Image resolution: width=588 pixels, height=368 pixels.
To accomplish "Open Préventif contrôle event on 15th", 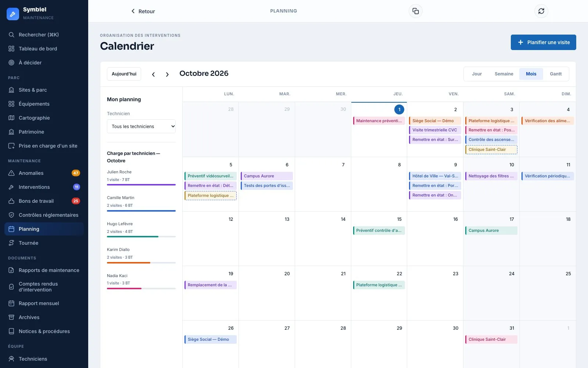I will 379,230.
